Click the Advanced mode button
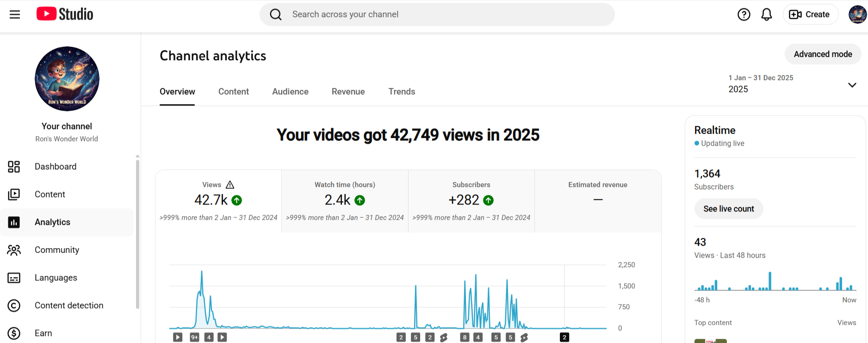The height and width of the screenshot is (343, 868). (823, 54)
